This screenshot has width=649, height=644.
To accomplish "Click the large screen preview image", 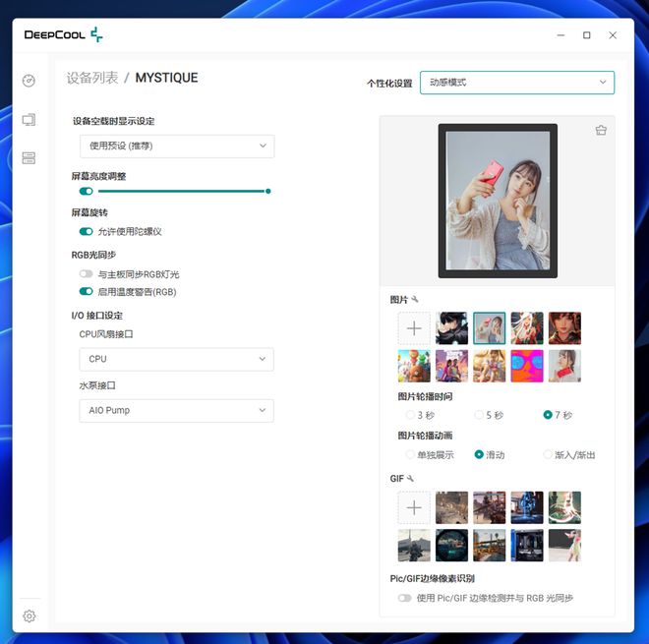I will (x=498, y=201).
